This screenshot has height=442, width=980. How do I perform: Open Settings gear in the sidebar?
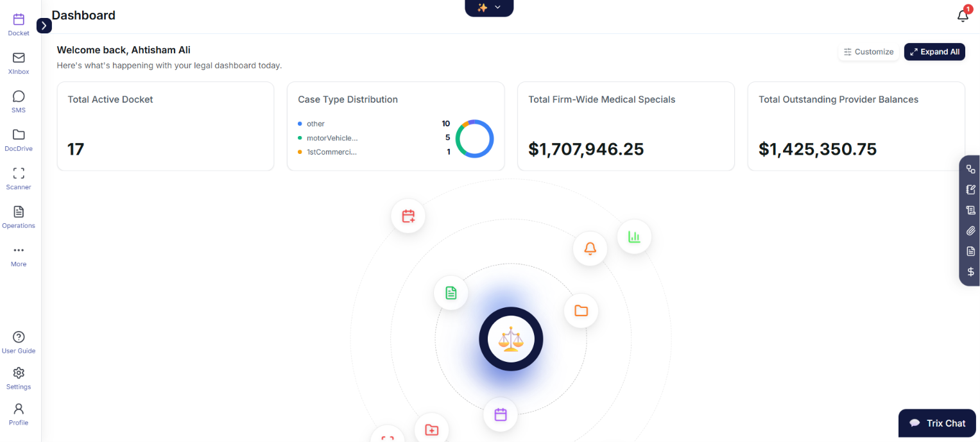[19, 378]
